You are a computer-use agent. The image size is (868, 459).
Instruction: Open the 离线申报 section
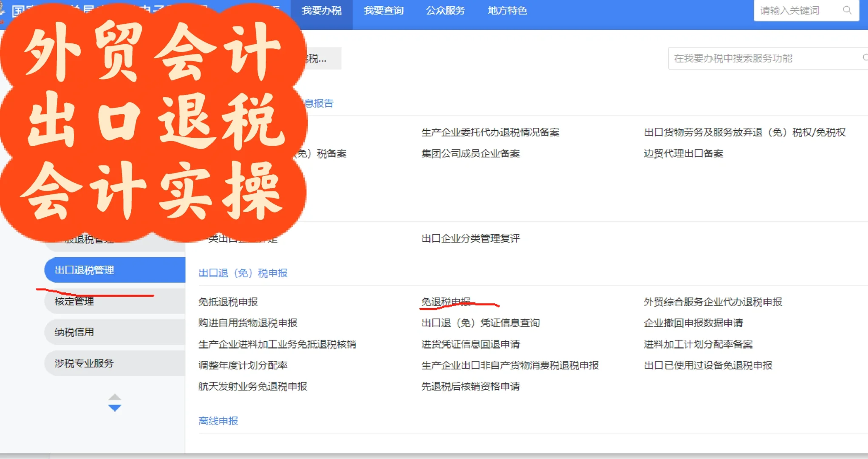pyautogui.click(x=218, y=421)
